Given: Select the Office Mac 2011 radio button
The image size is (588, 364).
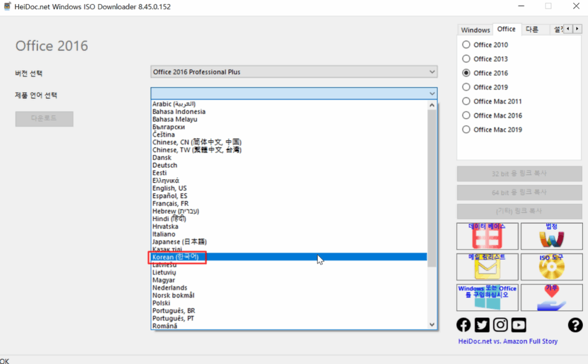Looking at the screenshot, I should [x=466, y=101].
